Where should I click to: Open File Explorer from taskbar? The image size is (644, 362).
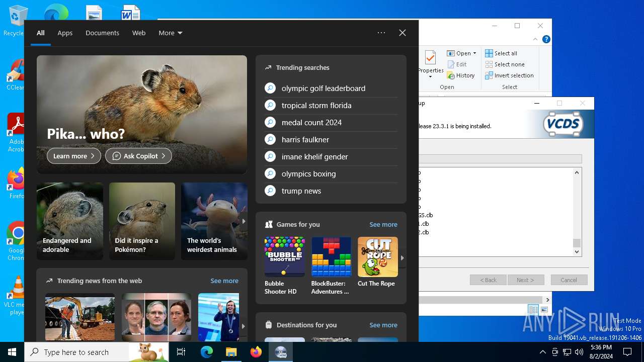[231, 352]
